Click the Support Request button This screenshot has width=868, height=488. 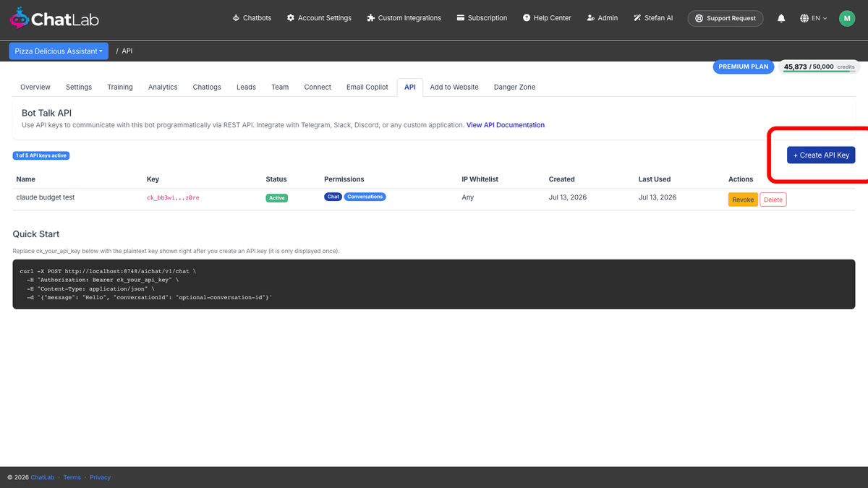coord(726,18)
